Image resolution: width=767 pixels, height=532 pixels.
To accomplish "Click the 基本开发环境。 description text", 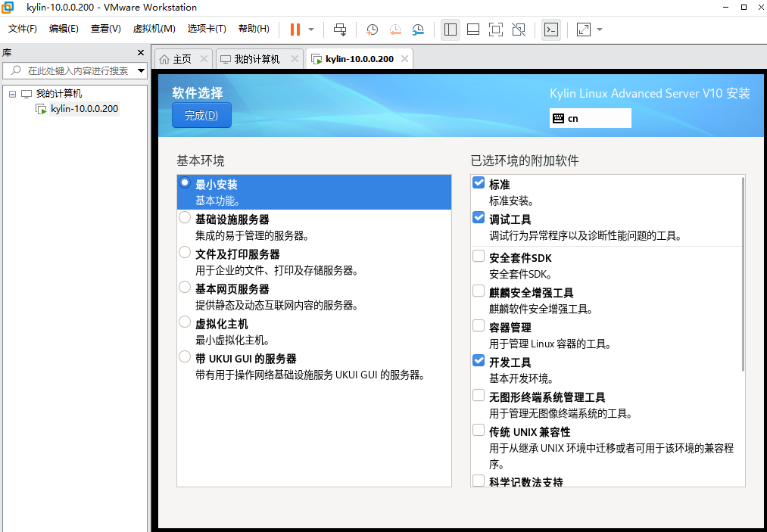I will [522, 379].
